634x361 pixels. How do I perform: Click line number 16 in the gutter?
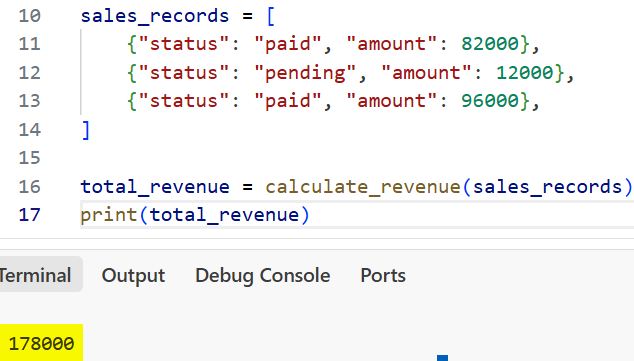tap(30, 187)
